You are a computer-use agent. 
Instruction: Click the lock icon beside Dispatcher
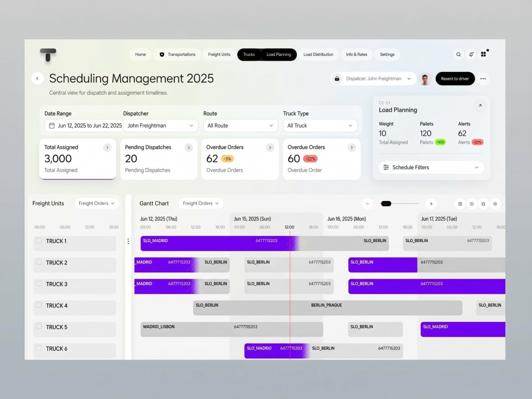click(337, 79)
